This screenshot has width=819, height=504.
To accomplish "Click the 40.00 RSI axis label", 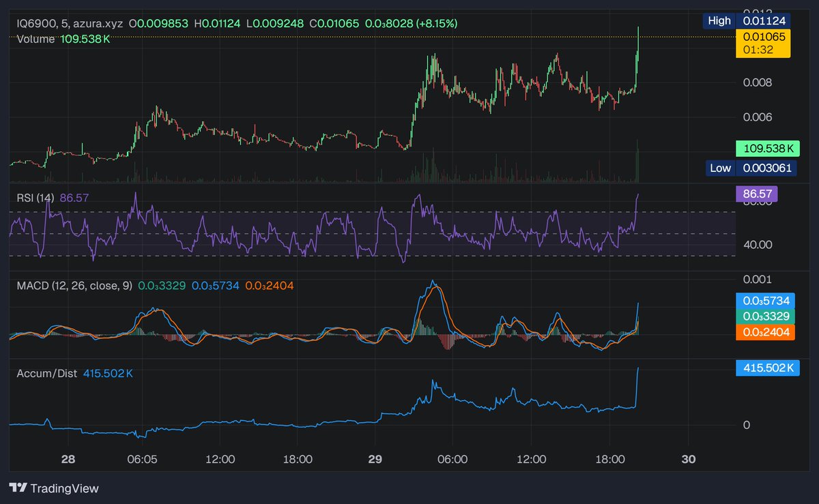I will 756,244.
